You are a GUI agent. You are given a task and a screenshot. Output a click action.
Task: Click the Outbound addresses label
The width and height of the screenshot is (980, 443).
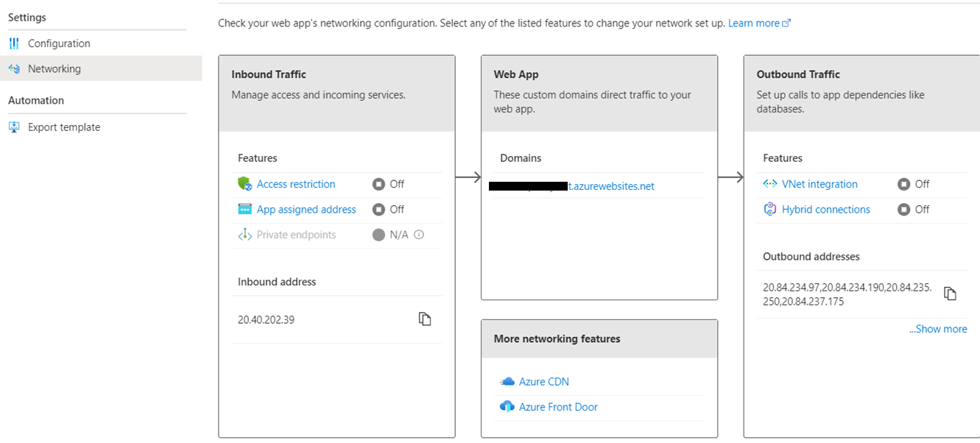coord(811,257)
